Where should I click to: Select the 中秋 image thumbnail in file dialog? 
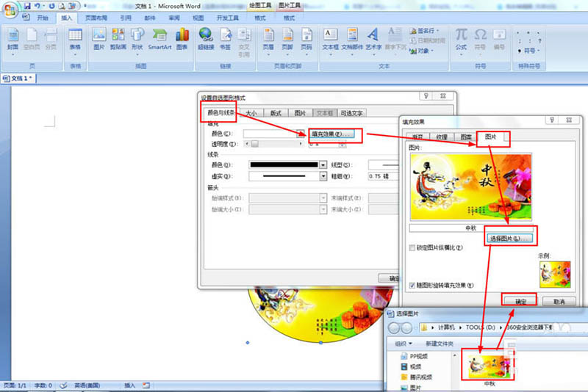489,367
